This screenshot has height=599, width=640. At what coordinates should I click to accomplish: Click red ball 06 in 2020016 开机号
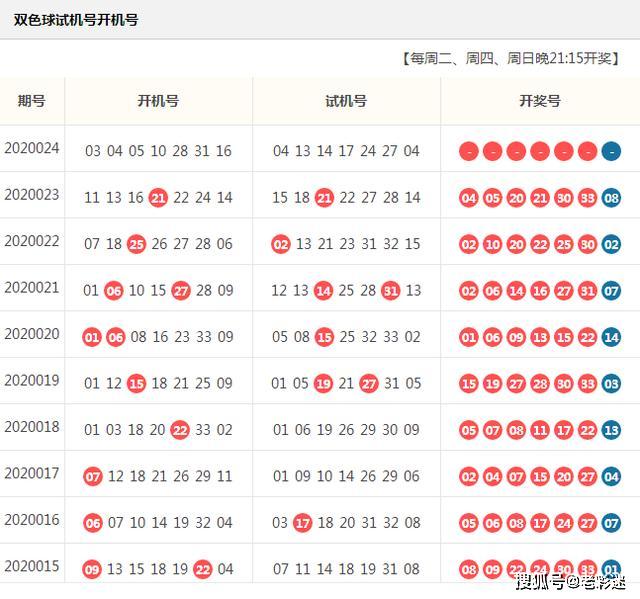(x=93, y=524)
